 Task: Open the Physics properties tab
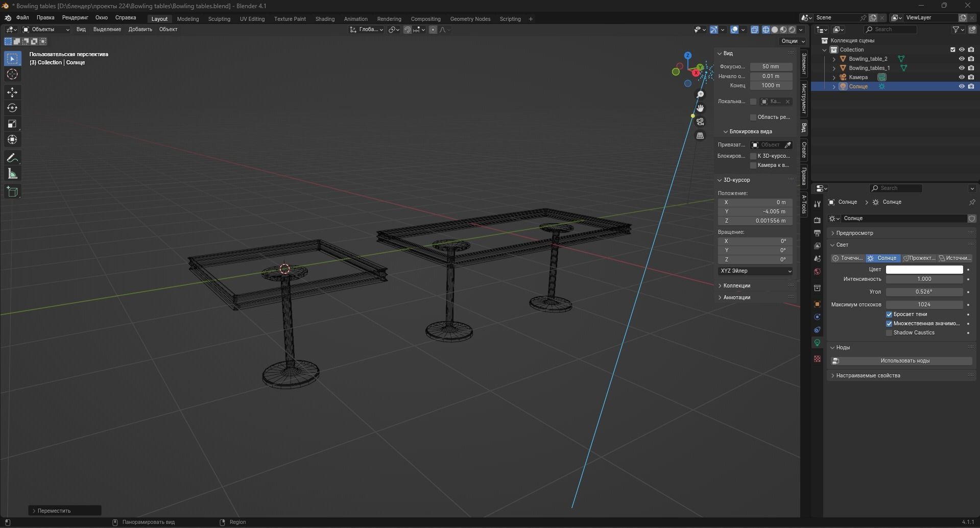click(x=817, y=317)
